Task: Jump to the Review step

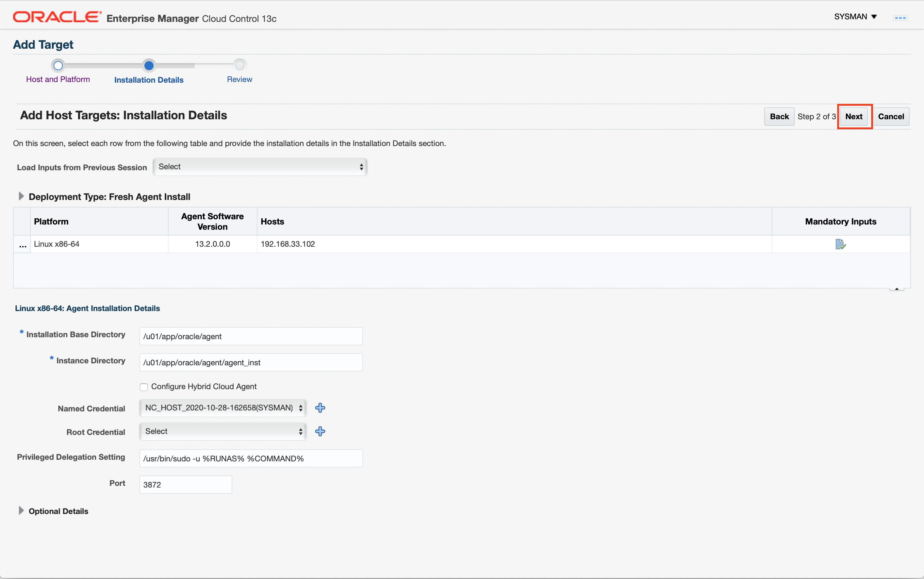Action: coord(239,79)
